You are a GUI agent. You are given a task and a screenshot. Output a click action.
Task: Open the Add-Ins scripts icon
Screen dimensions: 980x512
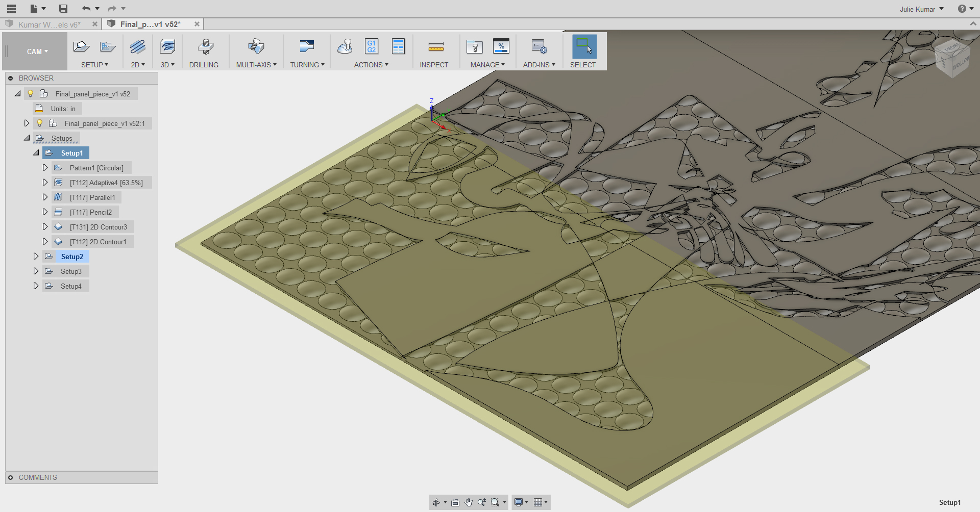[x=539, y=47]
